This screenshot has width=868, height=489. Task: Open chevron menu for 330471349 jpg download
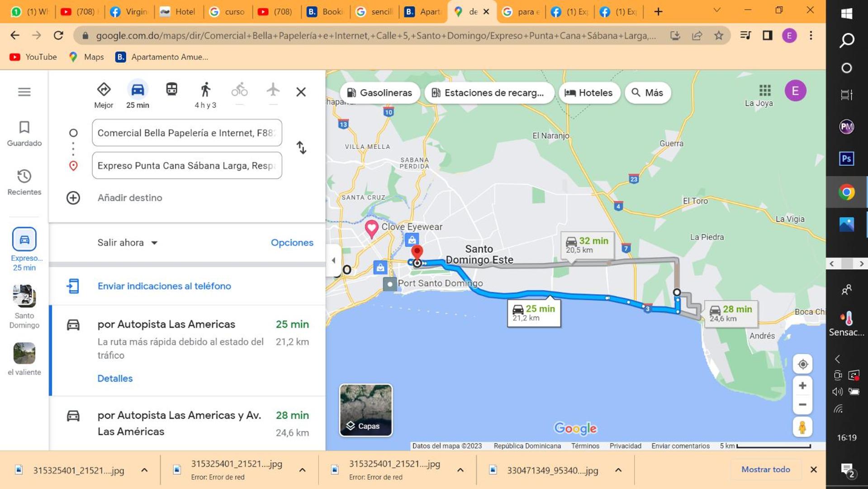618,470
